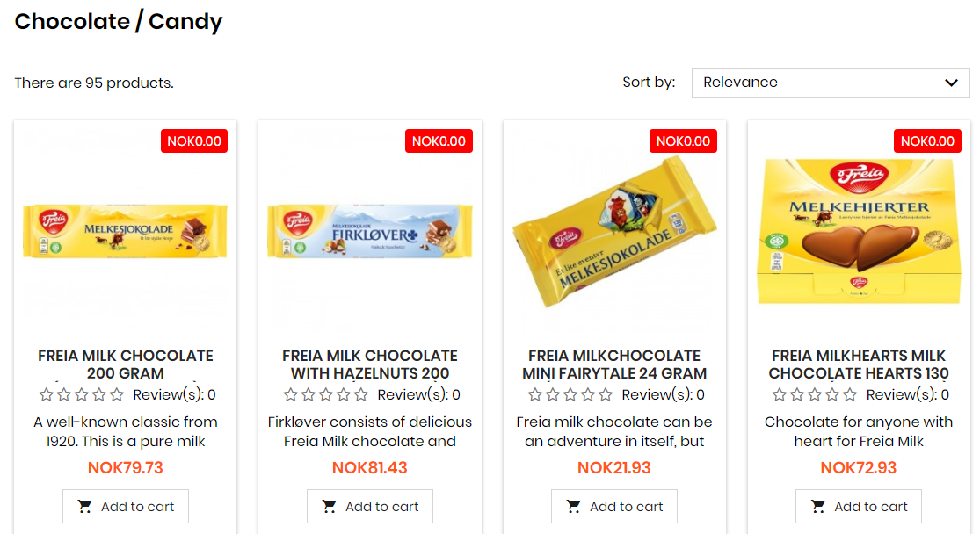This screenshot has height=534, width=980.
Task: Add Milkhearts chocolate hearts to cart
Action: (x=858, y=507)
